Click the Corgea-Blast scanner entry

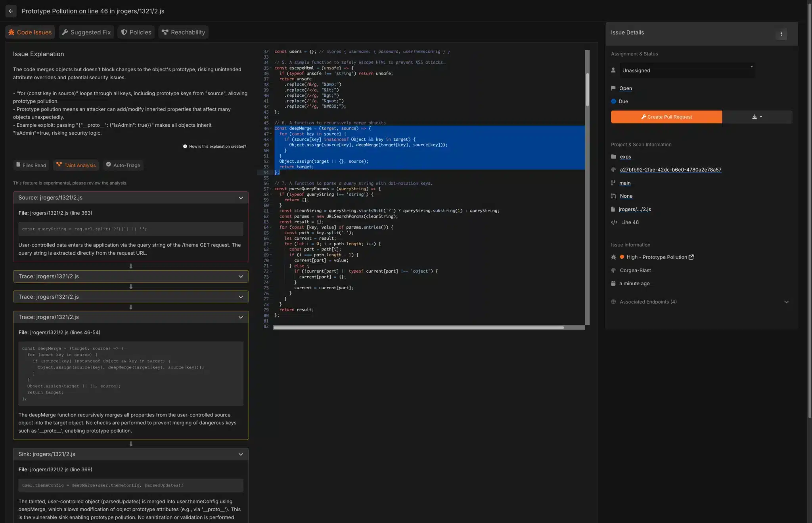pos(635,271)
